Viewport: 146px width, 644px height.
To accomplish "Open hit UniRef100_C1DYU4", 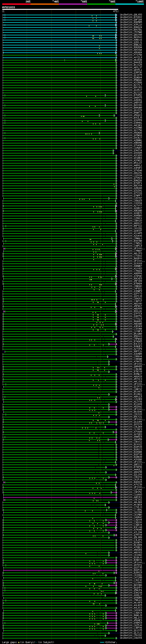I will click(131, 175).
